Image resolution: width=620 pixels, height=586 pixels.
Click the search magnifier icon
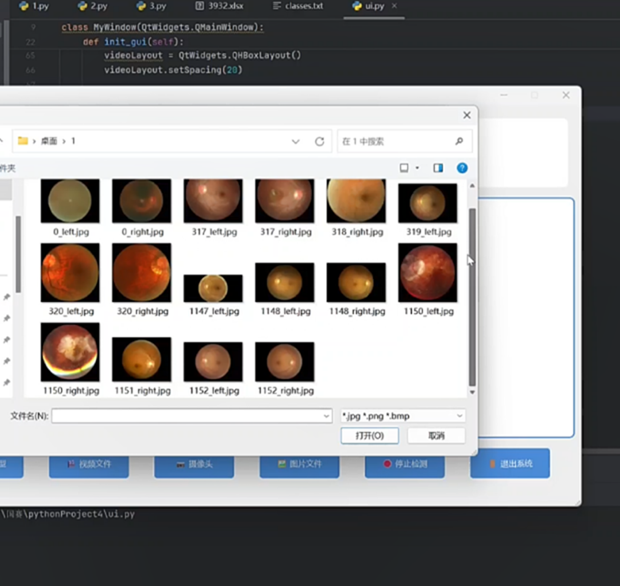point(460,142)
